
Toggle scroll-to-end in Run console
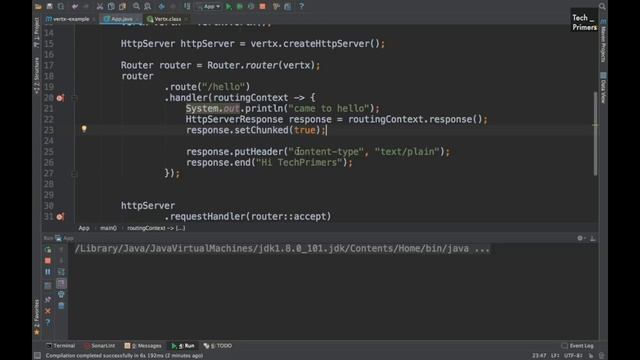tap(61, 283)
